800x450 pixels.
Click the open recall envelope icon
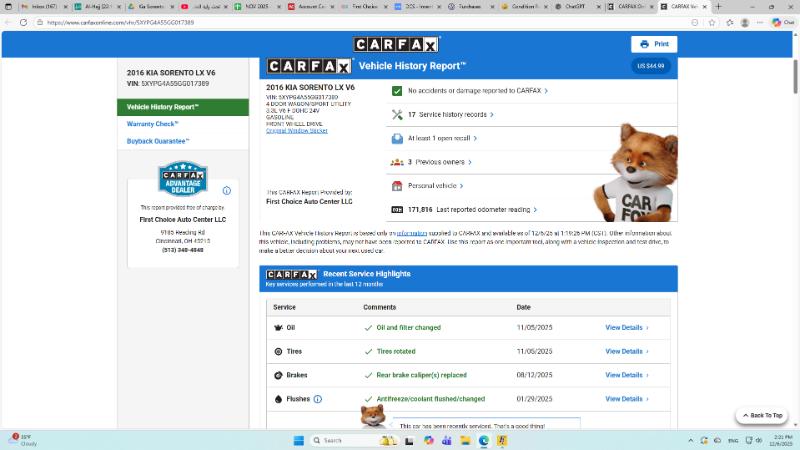(x=397, y=138)
